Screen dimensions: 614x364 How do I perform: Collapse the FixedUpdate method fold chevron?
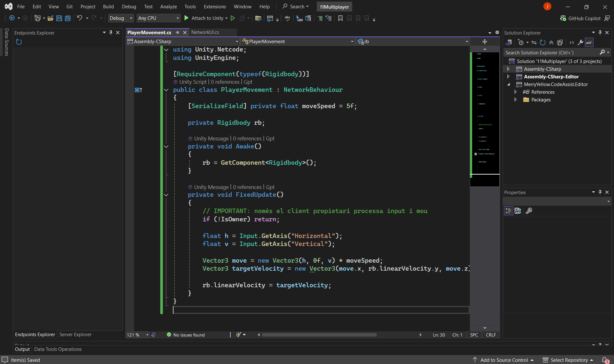pyautogui.click(x=166, y=195)
